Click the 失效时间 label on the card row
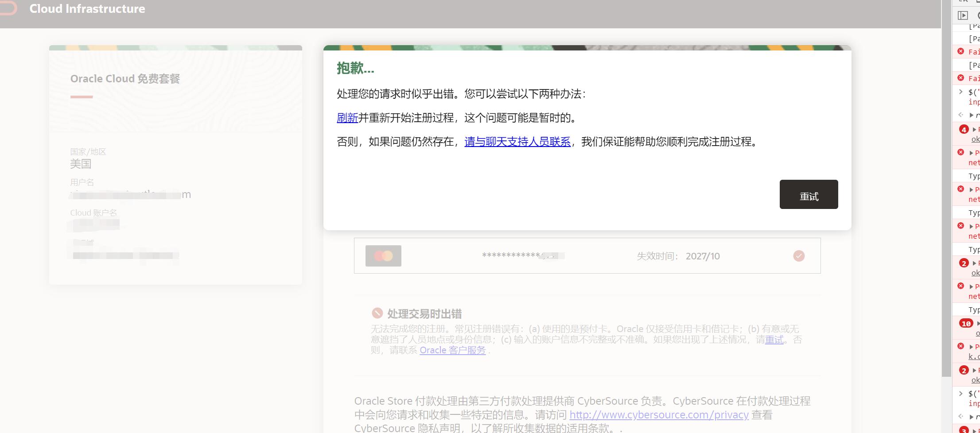 [657, 256]
